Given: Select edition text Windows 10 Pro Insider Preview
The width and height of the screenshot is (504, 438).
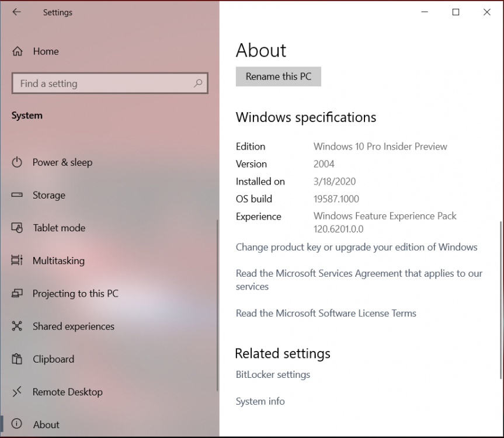Looking at the screenshot, I should pos(380,147).
